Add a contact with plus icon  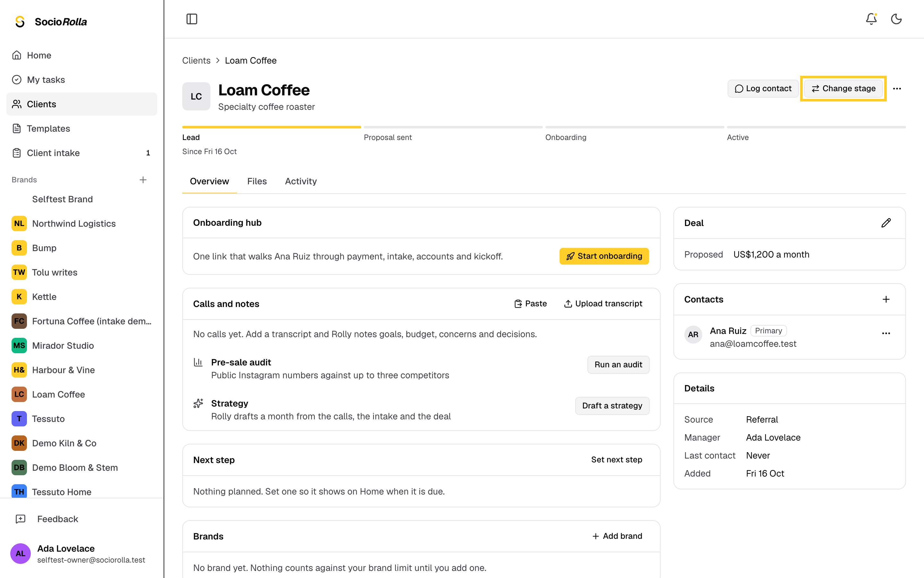(886, 299)
